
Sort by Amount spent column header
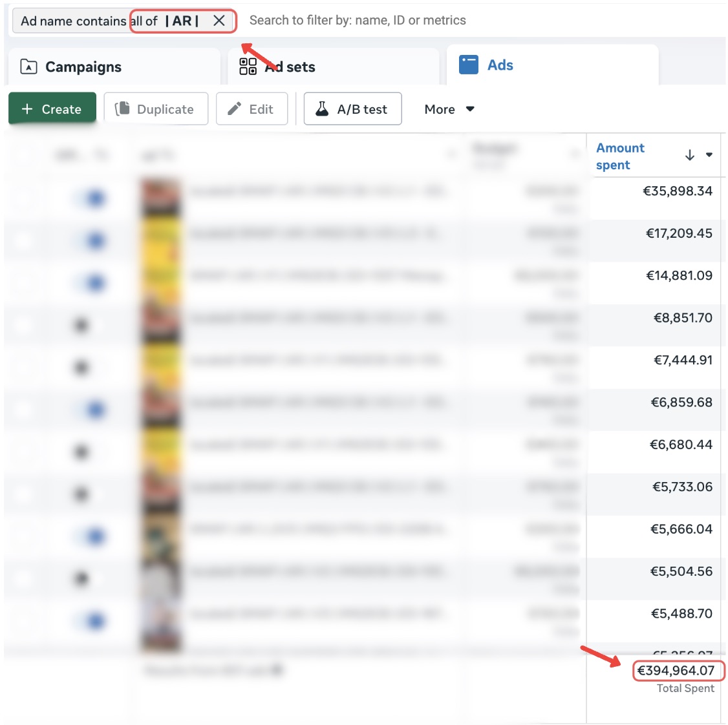620,156
